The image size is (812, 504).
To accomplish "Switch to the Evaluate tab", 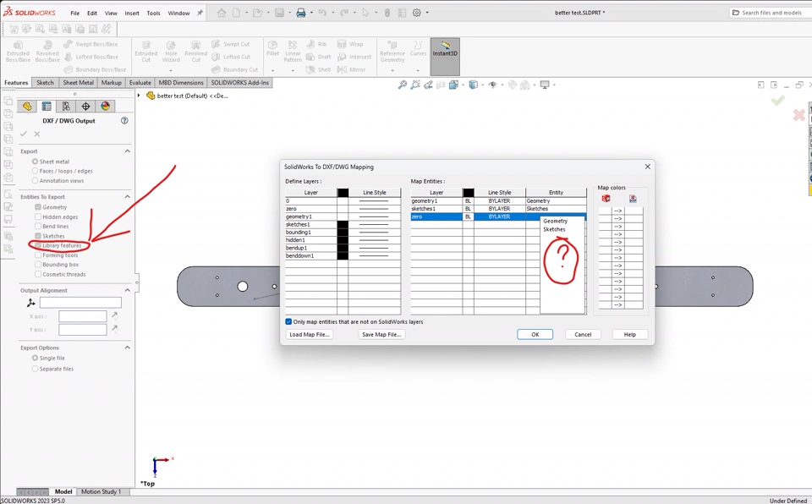I will point(140,82).
